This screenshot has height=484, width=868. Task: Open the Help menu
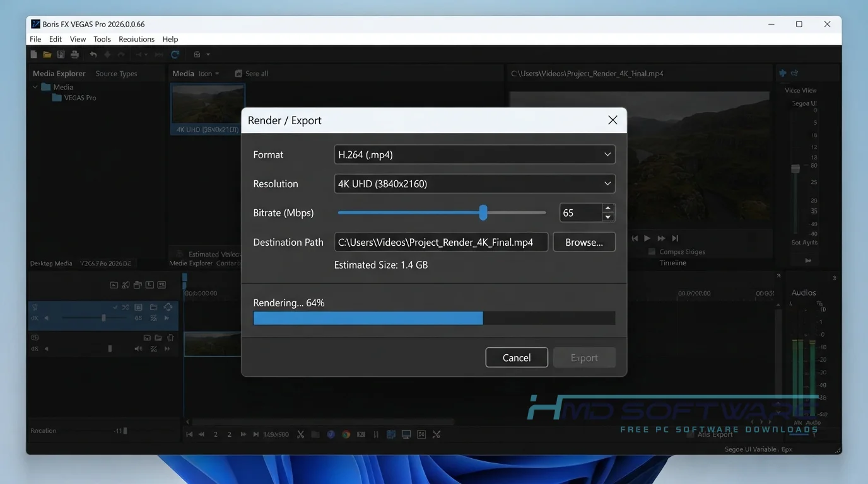pyautogui.click(x=170, y=39)
